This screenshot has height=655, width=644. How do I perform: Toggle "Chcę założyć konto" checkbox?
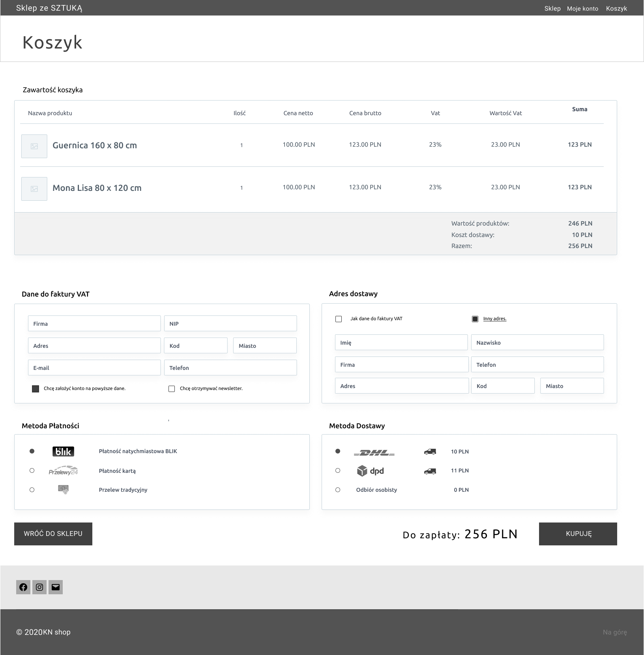tap(36, 388)
